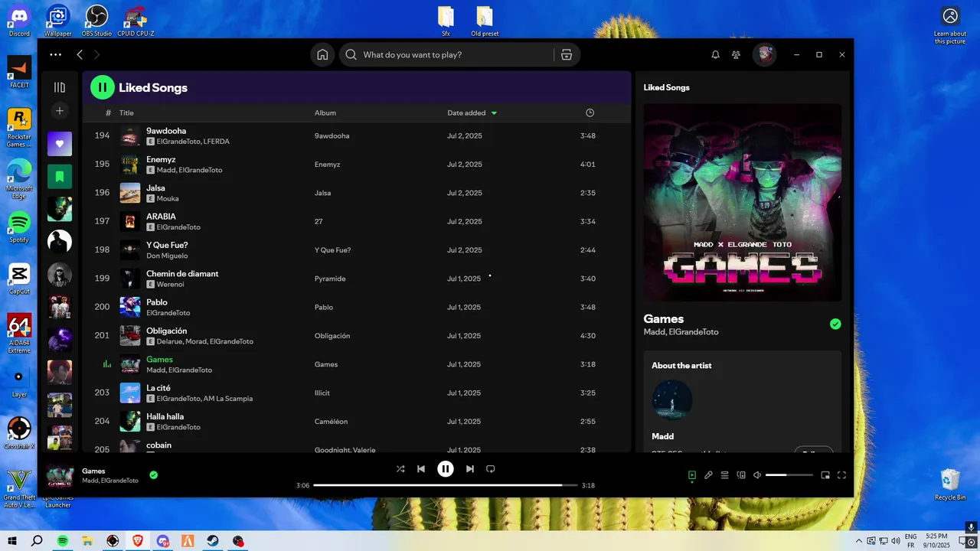Image resolution: width=980 pixels, height=551 pixels.
Task: Click the now-playing bar album thumbnail
Action: [x=60, y=475]
